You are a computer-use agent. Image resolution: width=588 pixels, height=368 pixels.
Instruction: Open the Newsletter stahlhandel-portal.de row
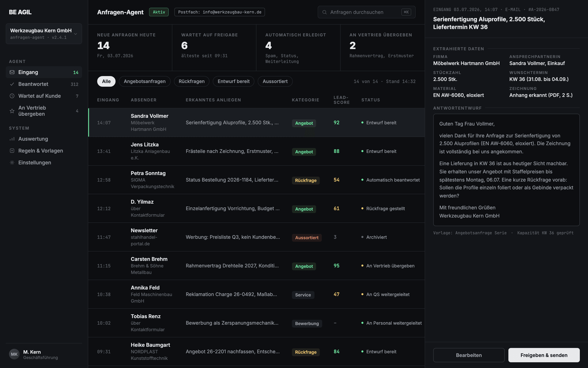coord(256,237)
